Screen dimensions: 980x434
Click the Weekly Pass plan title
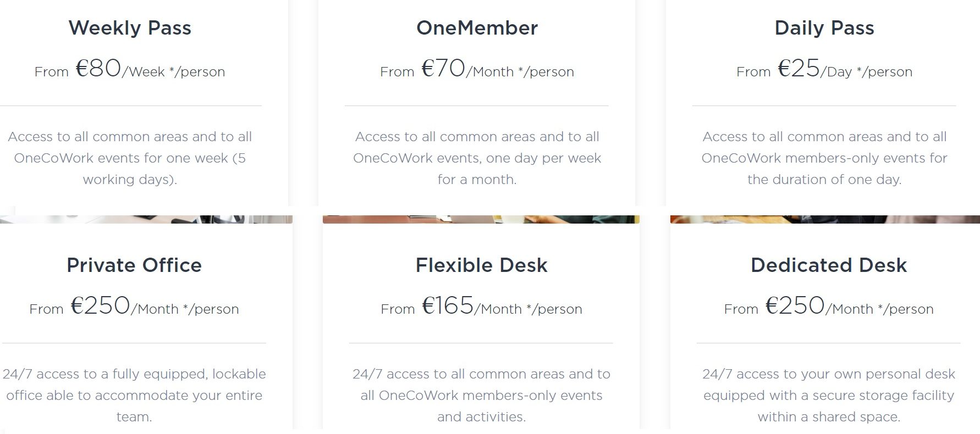tap(130, 28)
